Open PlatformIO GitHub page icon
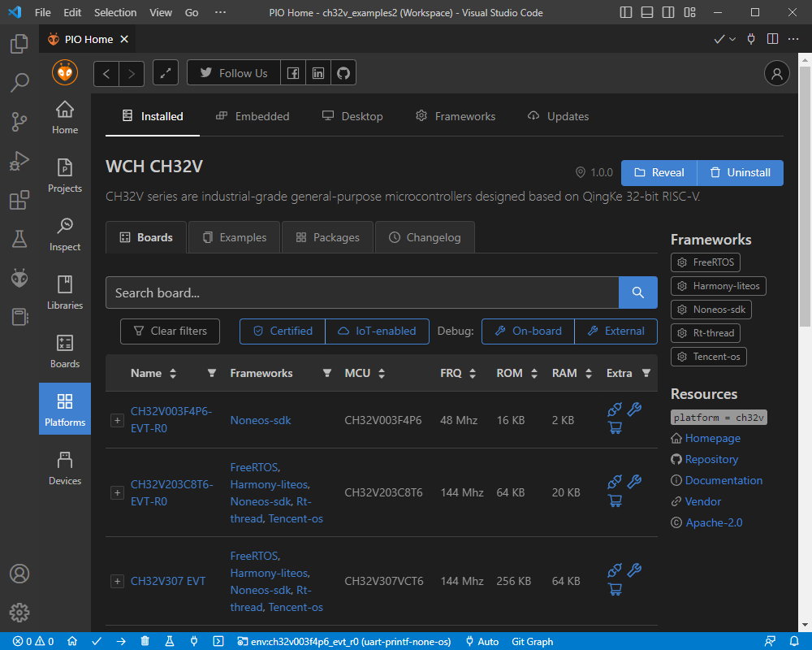Image resolution: width=812 pixels, height=650 pixels. click(x=343, y=73)
